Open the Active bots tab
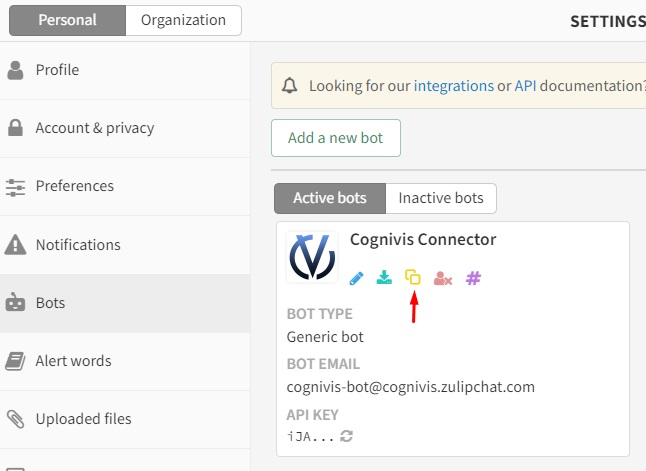 point(329,198)
